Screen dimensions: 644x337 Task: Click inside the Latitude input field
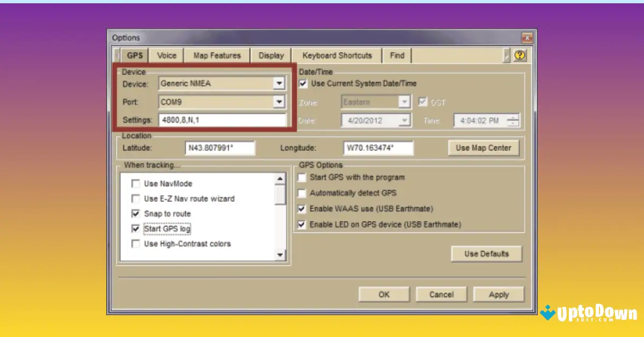click(x=220, y=148)
